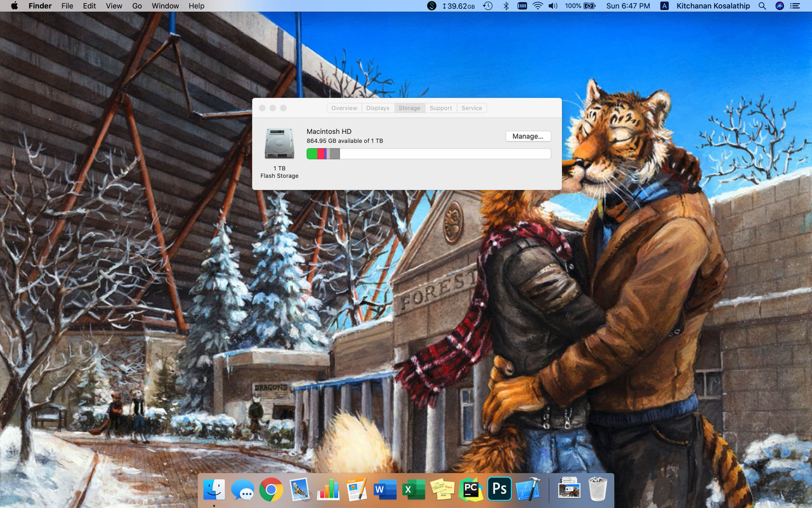Open the Help menu

(197, 6)
